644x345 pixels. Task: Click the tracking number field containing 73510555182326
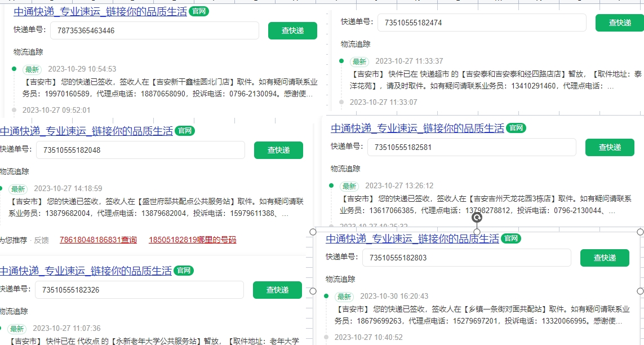tap(139, 290)
